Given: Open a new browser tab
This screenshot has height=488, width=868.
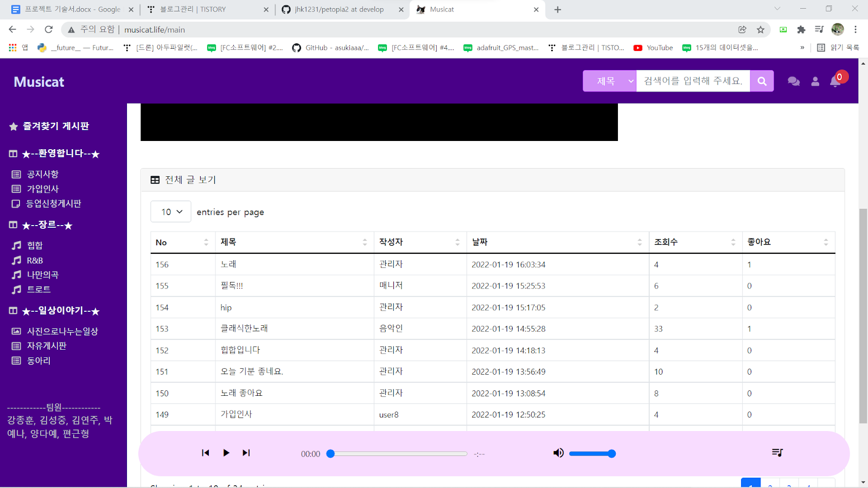Looking at the screenshot, I should coord(558,9).
